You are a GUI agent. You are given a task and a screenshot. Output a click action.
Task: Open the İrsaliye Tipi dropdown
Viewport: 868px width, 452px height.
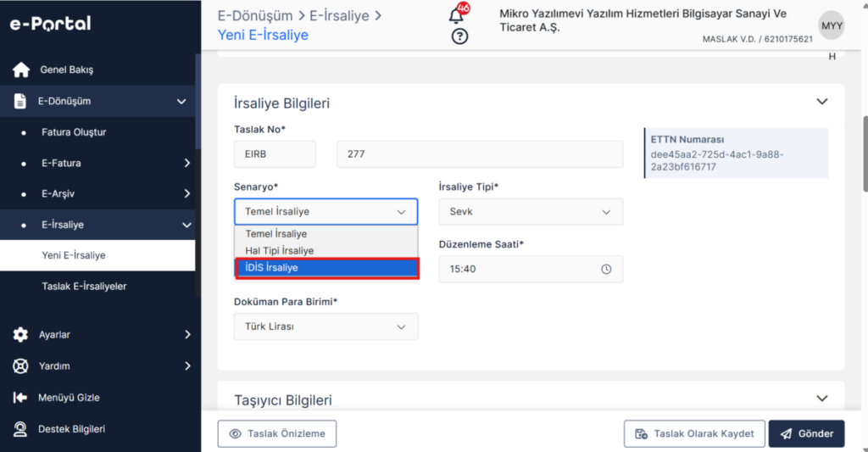coord(531,212)
